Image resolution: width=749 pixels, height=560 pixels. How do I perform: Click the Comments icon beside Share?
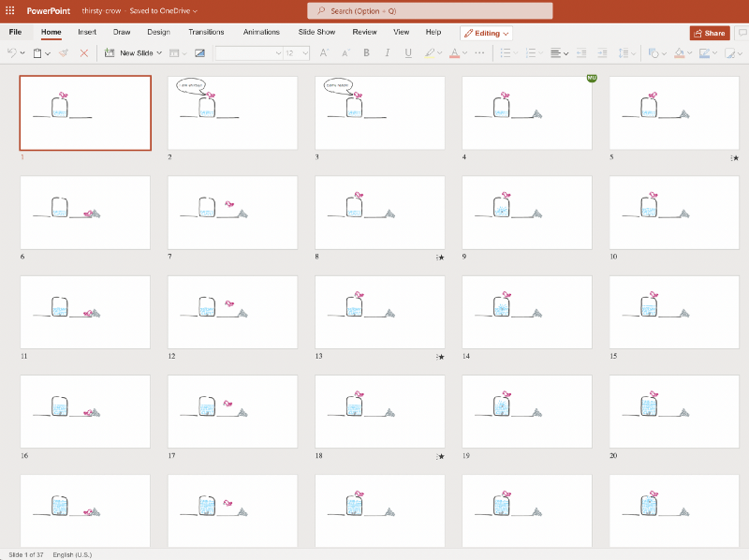point(740,33)
